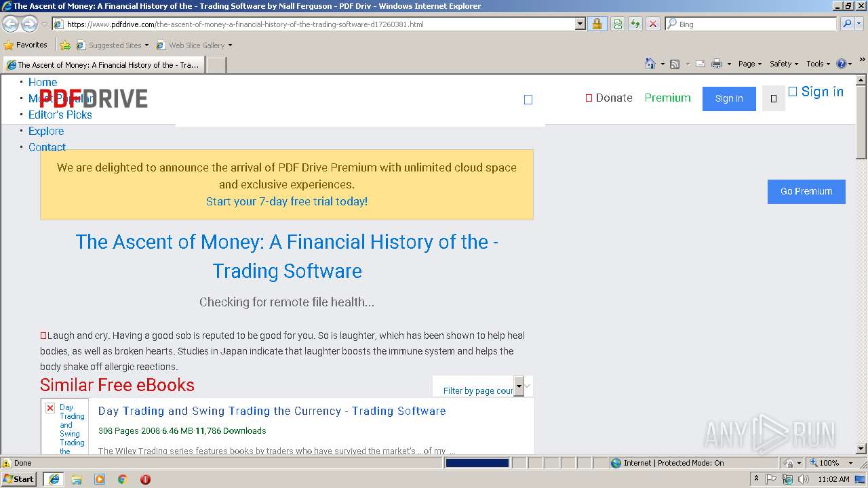Image resolution: width=868 pixels, height=488 pixels.
Task: Open the Filter by page count dropdown
Action: [x=483, y=386]
